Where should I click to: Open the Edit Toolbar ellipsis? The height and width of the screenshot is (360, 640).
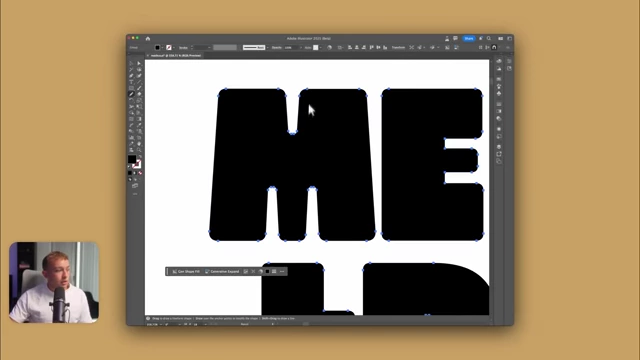point(135,194)
